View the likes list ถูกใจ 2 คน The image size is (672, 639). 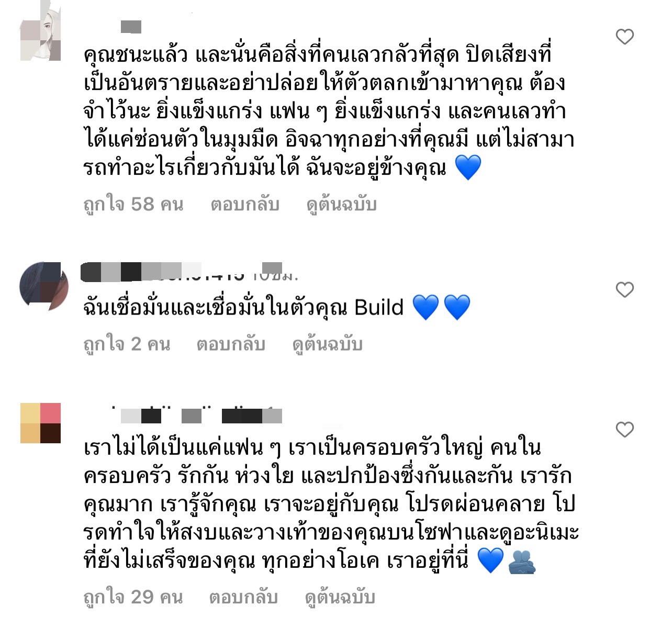(127, 344)
